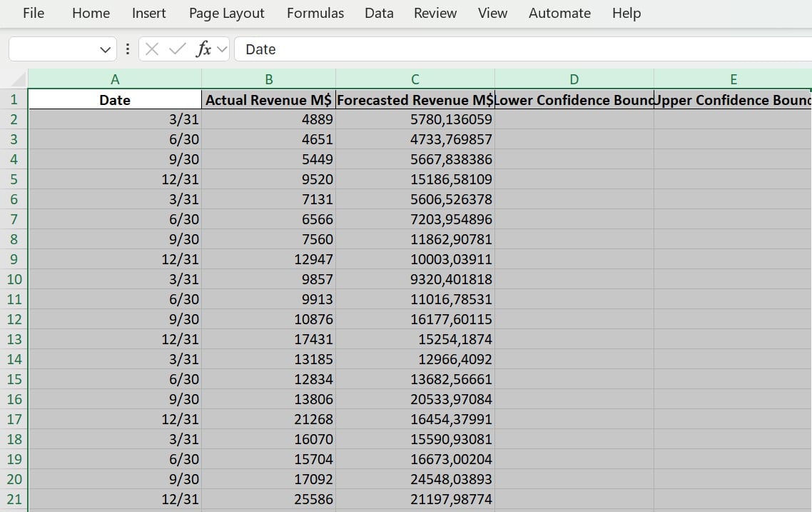Screen dimensions: 812x512
Task: Open the Name Box dropdown arrow
Action: coord(106,49)
